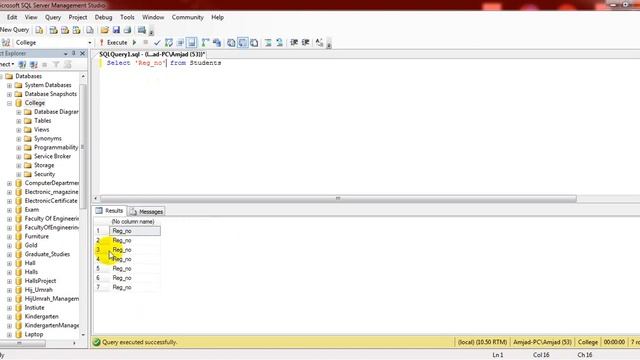Click in the SQL query editor text

[x=164, y=63]
